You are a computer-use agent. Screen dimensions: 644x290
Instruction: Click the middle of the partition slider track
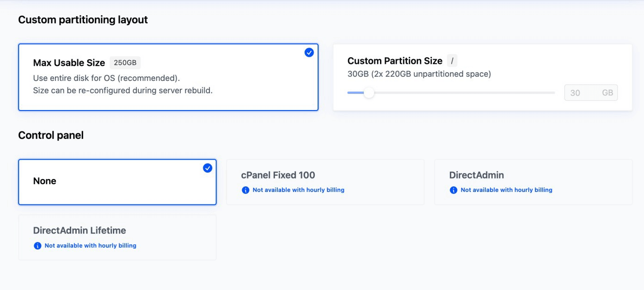click(x=451, y=93)
